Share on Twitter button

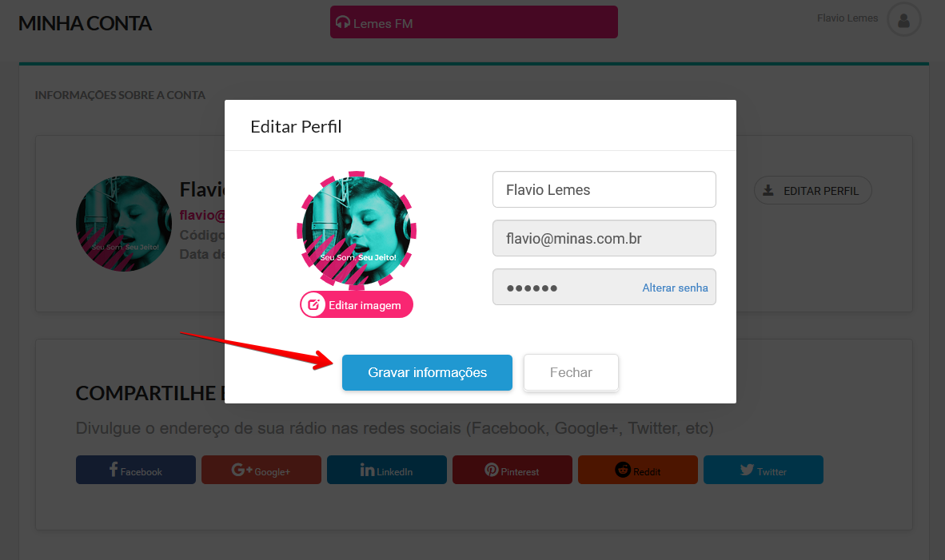click(763, 470)
